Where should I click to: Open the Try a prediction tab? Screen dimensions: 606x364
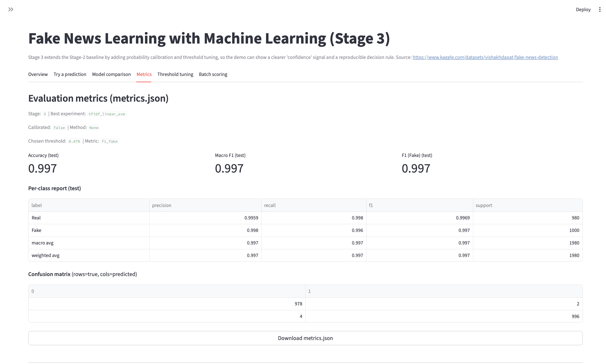70,74
